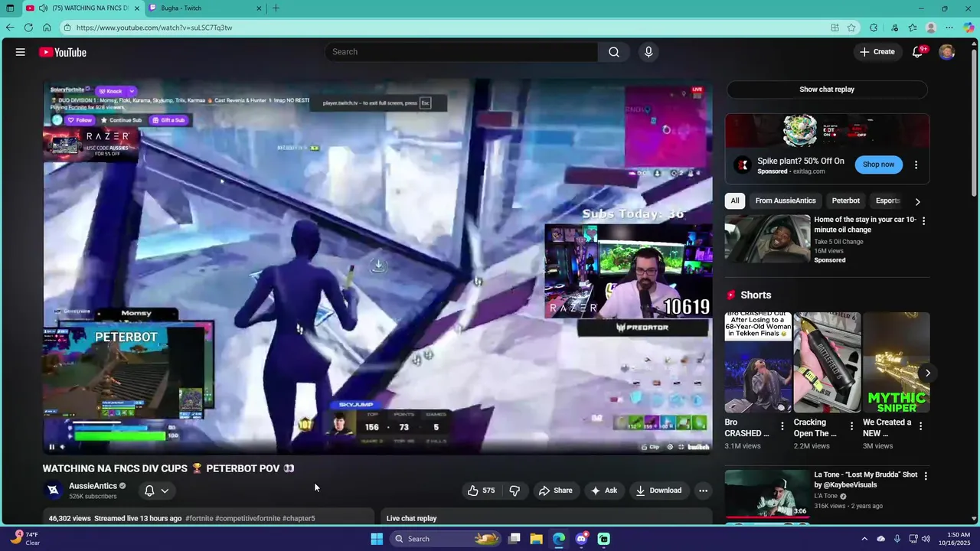Click the Download button

(x=658, y=491)
